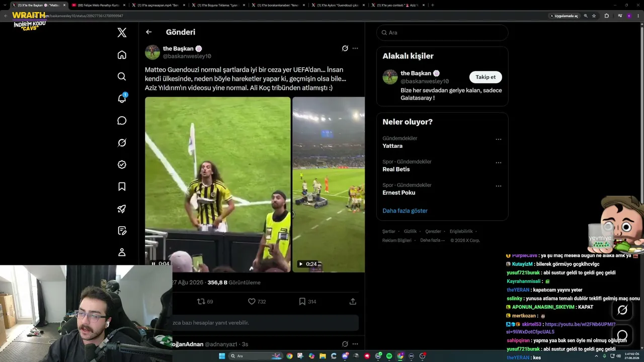The width and height of the screenshot is (644, 362).
Task: Switch to the Felipe Melo Penaltıyı tab
Action: [x=98, y=5]
